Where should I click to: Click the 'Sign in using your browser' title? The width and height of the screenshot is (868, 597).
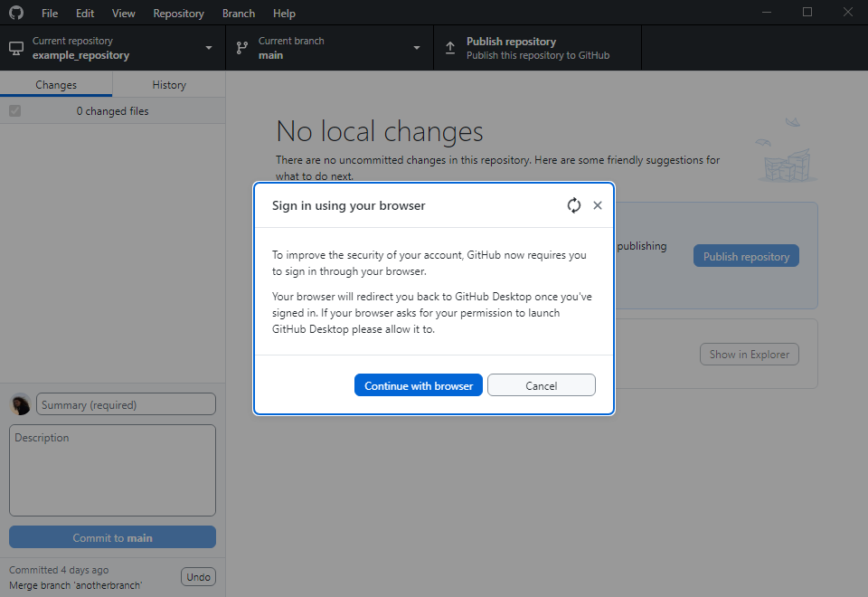[x=349, y=205]
